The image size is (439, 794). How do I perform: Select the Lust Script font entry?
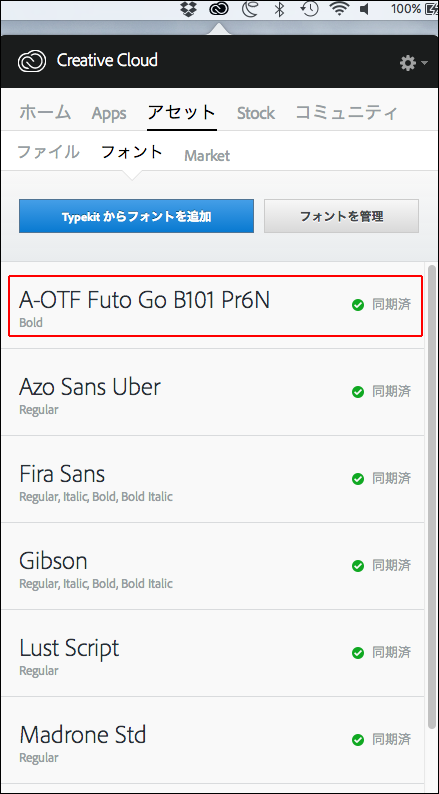coord(213,653)
